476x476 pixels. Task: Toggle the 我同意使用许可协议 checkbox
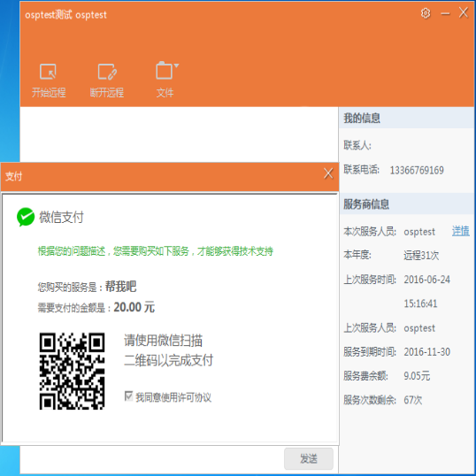point(128,396)
